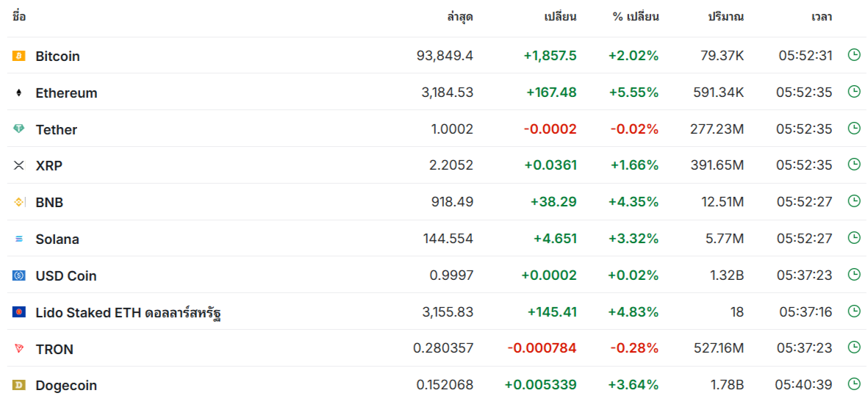Click the ปริมาณ volume column header
The image size is (868, 396).
tap(725, 16)
